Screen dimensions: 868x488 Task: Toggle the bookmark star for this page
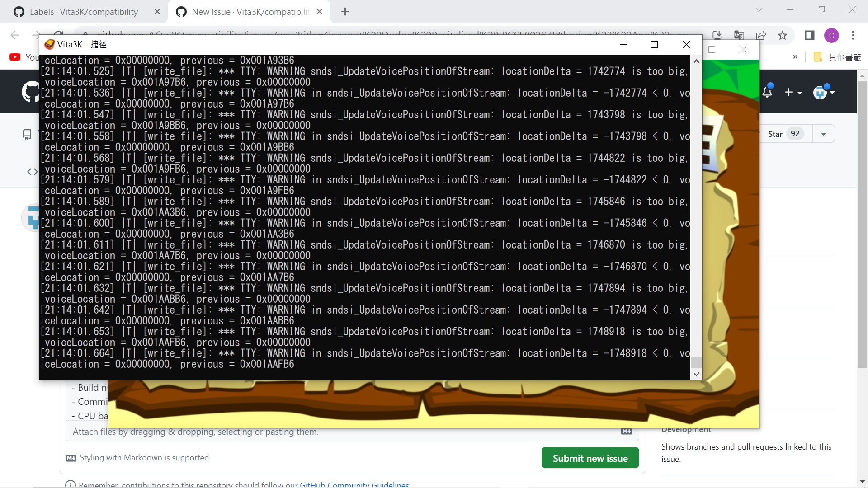pyautogui.click(x=783, y=35)
